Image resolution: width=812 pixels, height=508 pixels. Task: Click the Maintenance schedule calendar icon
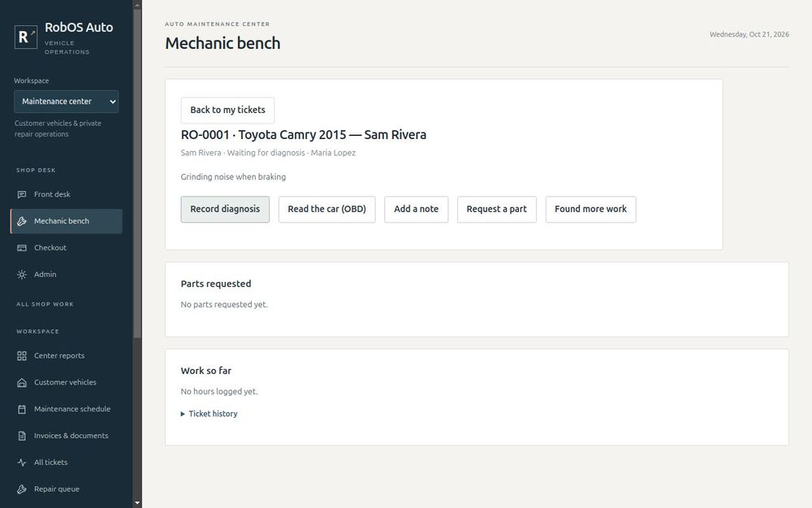(22, 409)
